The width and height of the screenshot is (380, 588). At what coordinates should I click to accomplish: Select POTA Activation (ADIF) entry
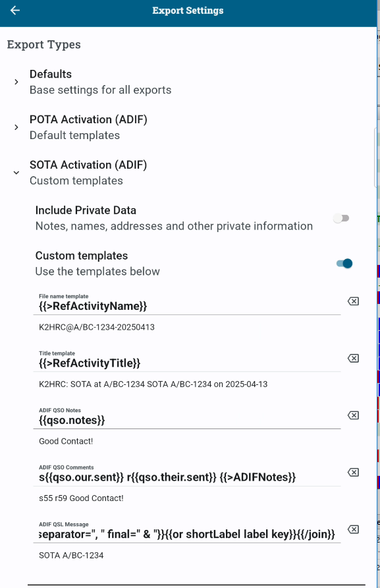point(188,127)
